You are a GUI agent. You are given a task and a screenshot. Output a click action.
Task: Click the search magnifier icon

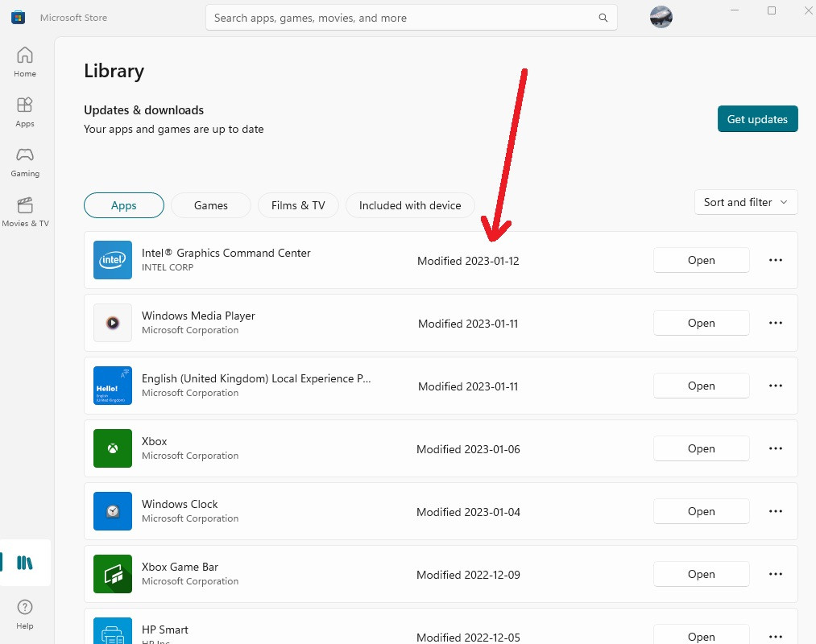pyautogui.click(x=603, y=18)
